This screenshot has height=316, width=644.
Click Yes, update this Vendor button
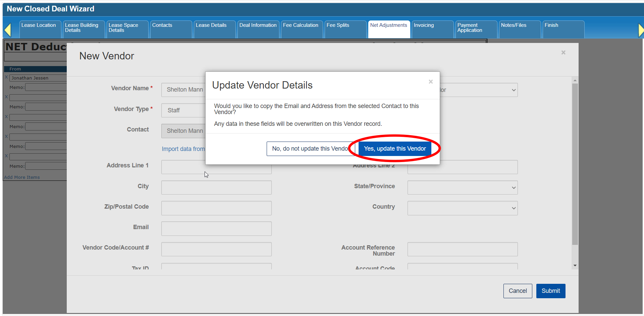pyautogui.click(x=394, y=149)
